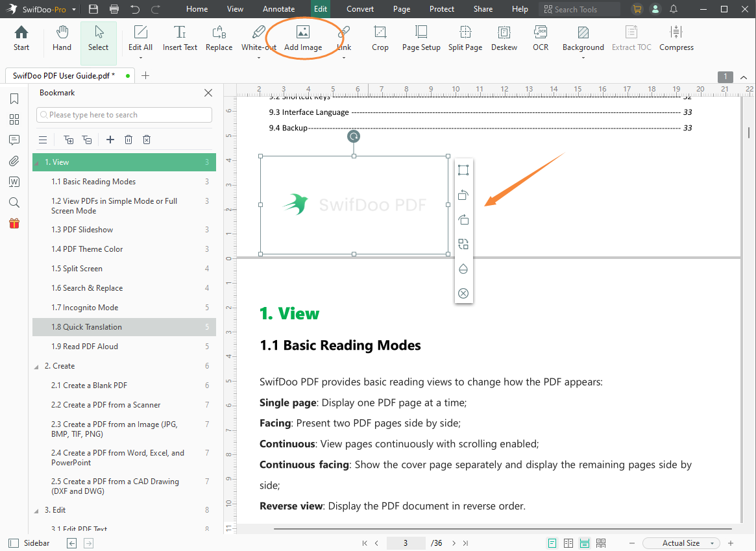This screenshot has height=551, width=756.
Task: Open the Annotate tab
Action: [278, 9]
